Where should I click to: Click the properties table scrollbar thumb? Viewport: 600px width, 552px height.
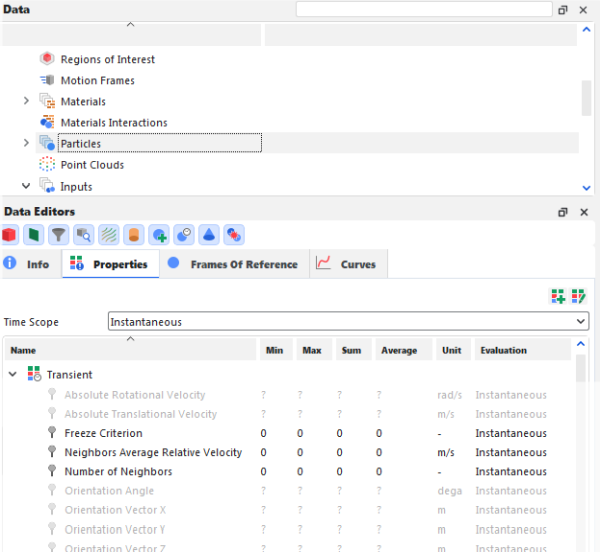point(580,368)
